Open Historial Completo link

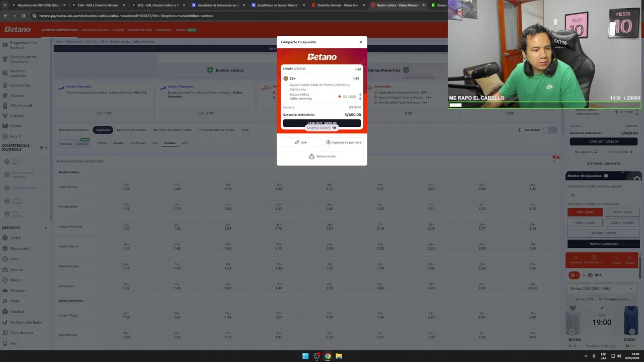pos(603,163)
